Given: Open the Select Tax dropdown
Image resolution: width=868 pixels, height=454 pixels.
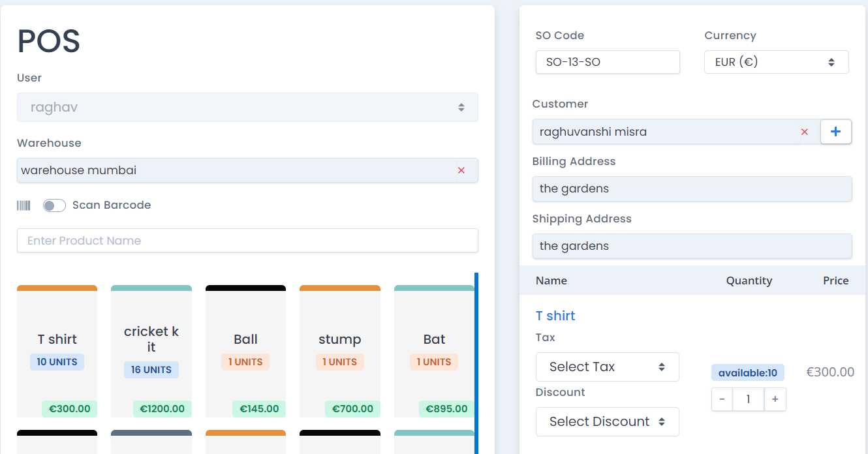Looking at the screenshot, I should click(x=608, y=367).
